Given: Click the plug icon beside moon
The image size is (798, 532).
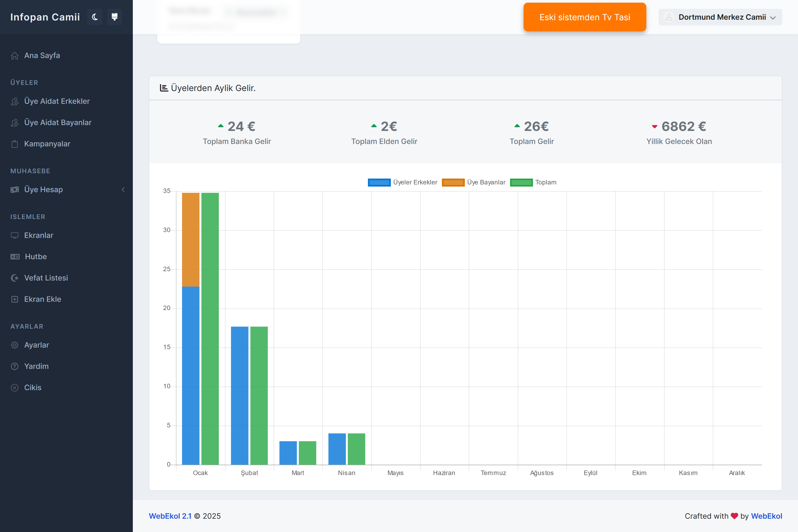Looking at the screenshot, I should [114, 17].
